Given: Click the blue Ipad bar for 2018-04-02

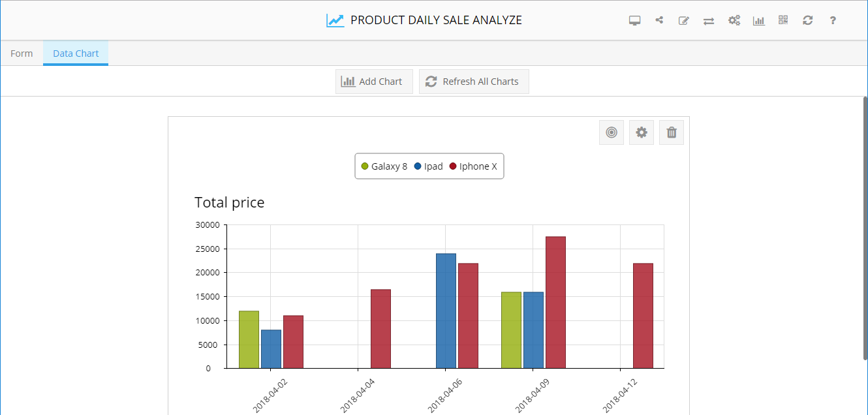Looking at the screenshot, I should point(271,349).
